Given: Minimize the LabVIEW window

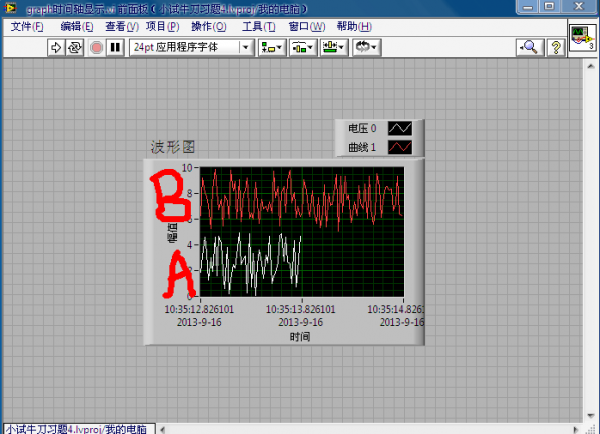Looking at the screenshot, I should point(528,7).
